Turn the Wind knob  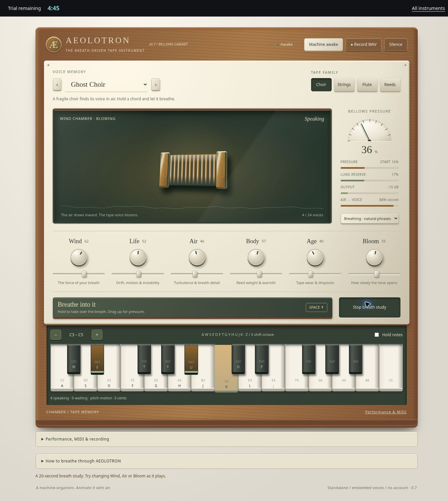(79, 257)
